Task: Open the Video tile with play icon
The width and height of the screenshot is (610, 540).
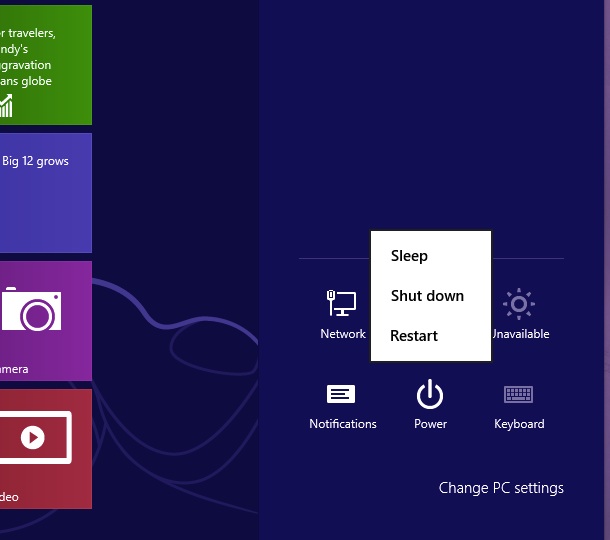Action: coord(46,449)
